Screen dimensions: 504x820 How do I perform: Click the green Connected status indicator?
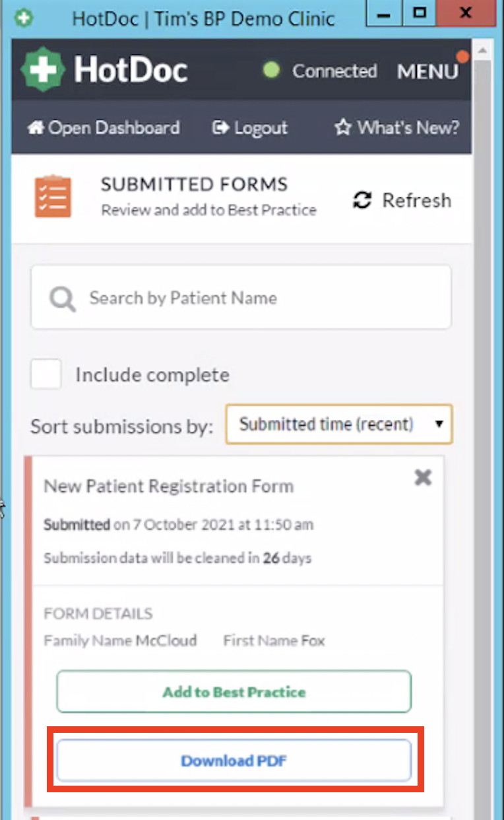(x=270, y=71)
